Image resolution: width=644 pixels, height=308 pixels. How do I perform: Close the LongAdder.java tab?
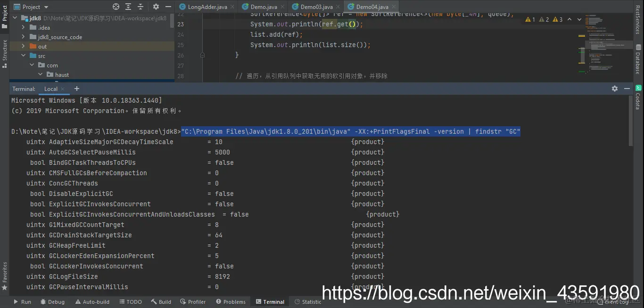coord(232,7)
